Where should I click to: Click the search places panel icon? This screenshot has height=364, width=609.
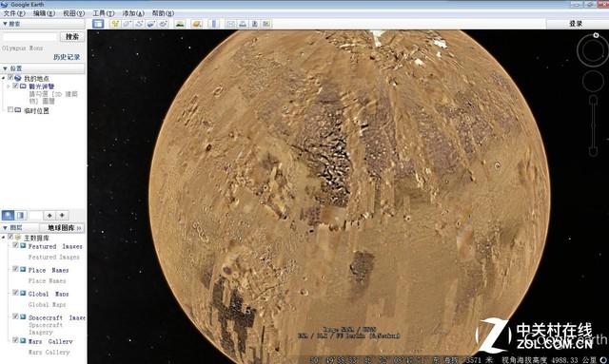(9, 215)
